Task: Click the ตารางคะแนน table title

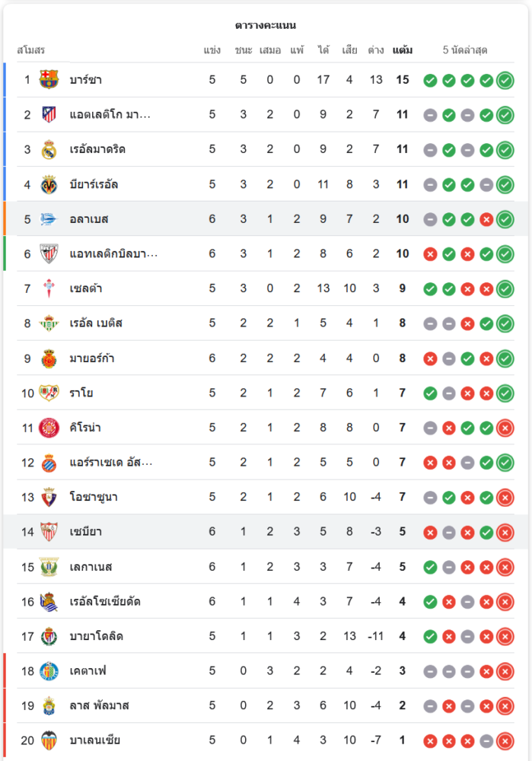Action: pos(266,25)
